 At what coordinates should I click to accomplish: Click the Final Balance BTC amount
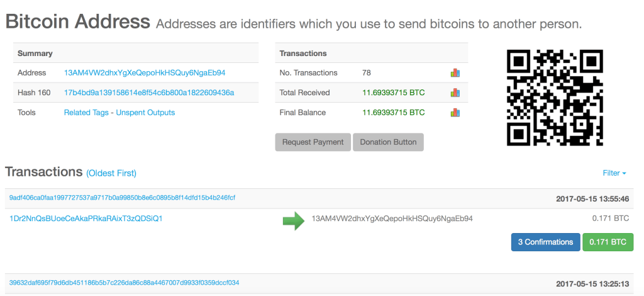click(x=394, y=113)
